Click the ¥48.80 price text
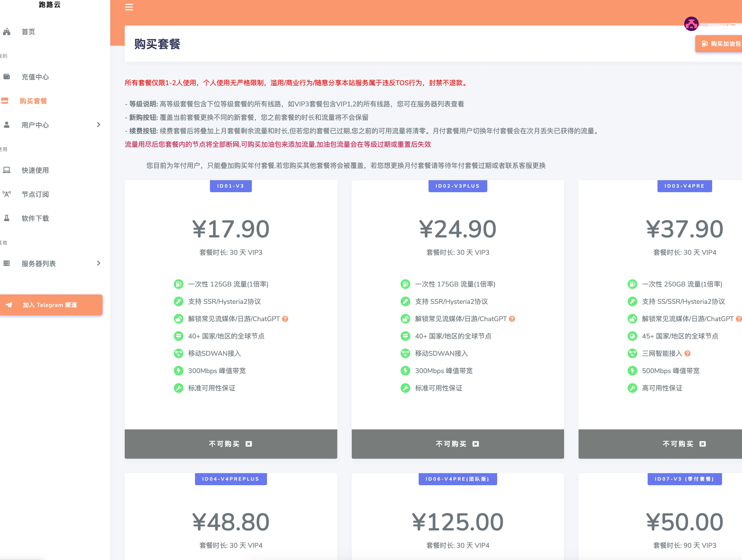Screen dimensions: 742x560 (231, 522)
